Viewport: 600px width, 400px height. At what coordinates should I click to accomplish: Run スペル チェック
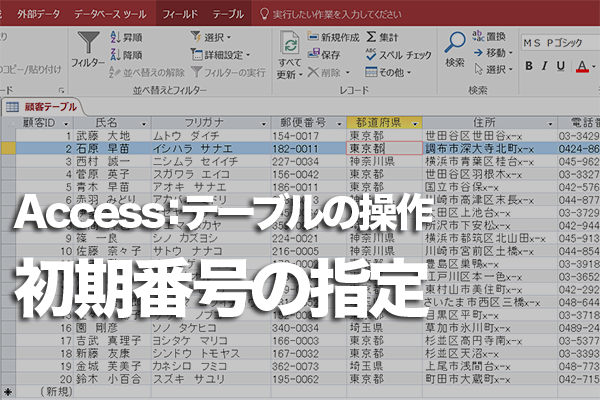click(x=398, y=55)
